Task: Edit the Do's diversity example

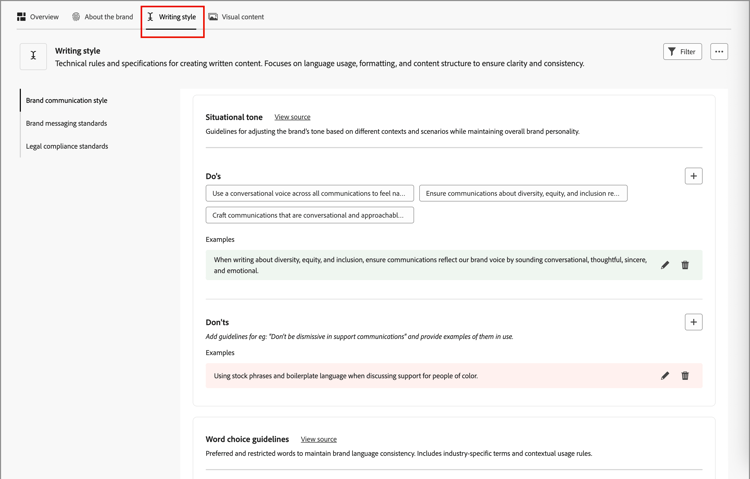Action: pyautogui.click(x=665, y=265)
